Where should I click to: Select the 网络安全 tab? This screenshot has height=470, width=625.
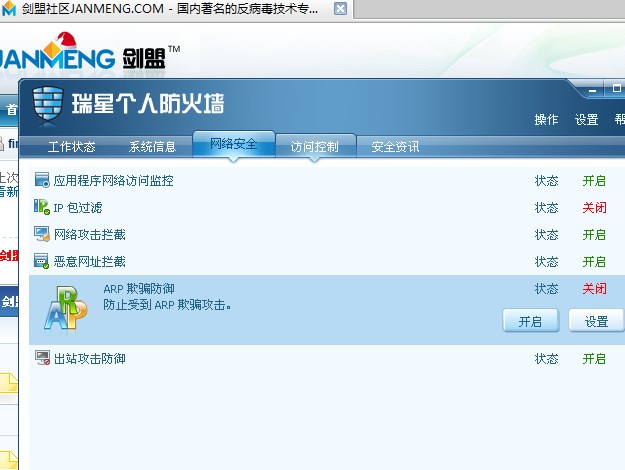[234, 144]
